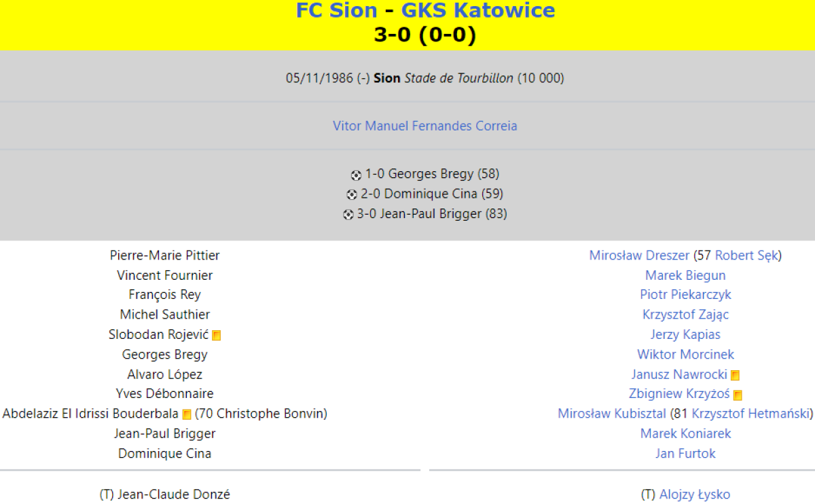Image resolution: width=815 pixels, height=504 pixels.
Task: Open coach Alojzy Łysko's page
Action: (x=694, y=494)
